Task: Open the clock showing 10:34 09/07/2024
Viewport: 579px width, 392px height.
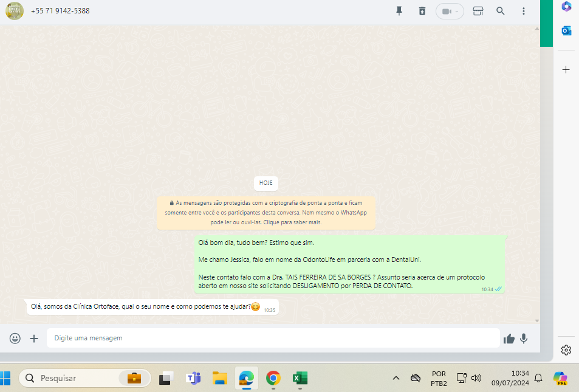Action: (510, 378)
